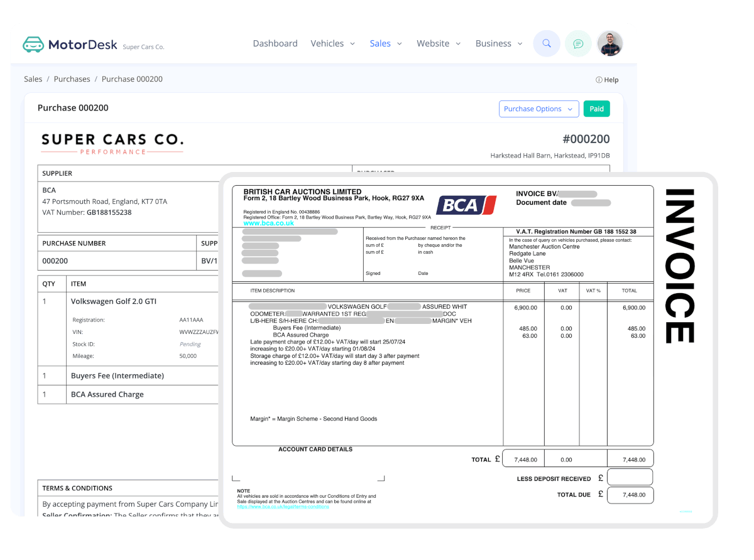Click the Sales breadcrumb link

click(33, 79)
